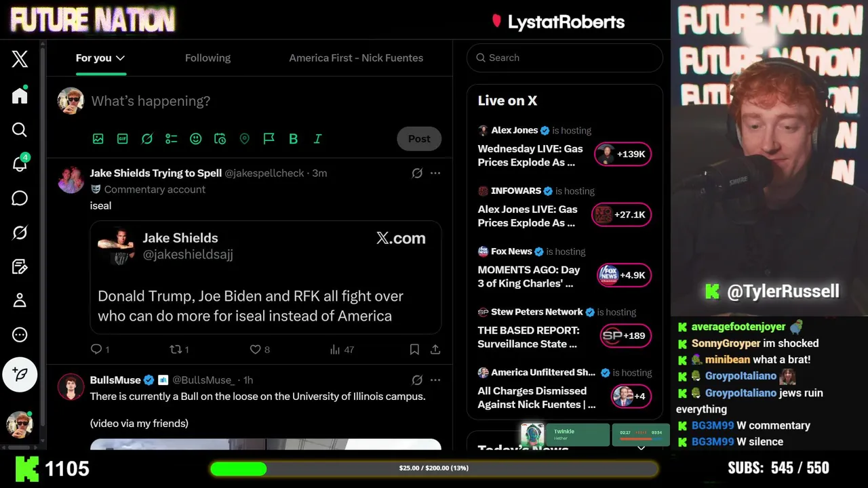Open Notifications bell with 4 badge
Image resolution: width=868 pixels, height=488 pixels.
tap(20, 163)
